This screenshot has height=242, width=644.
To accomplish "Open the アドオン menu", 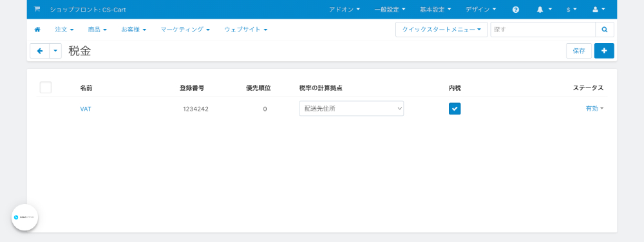I will 344,10.
